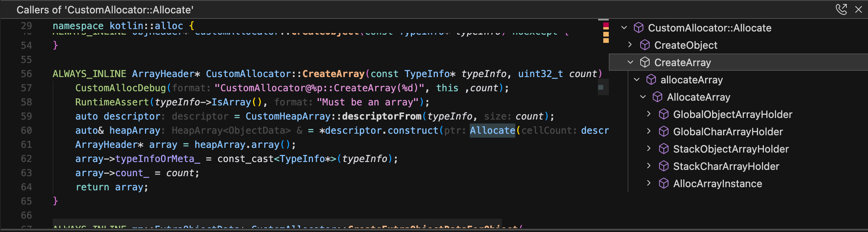Click the CustomAllocator::Allocate cube icon
The width and height of the screenshot is (868, 232).
click(639, 28)
